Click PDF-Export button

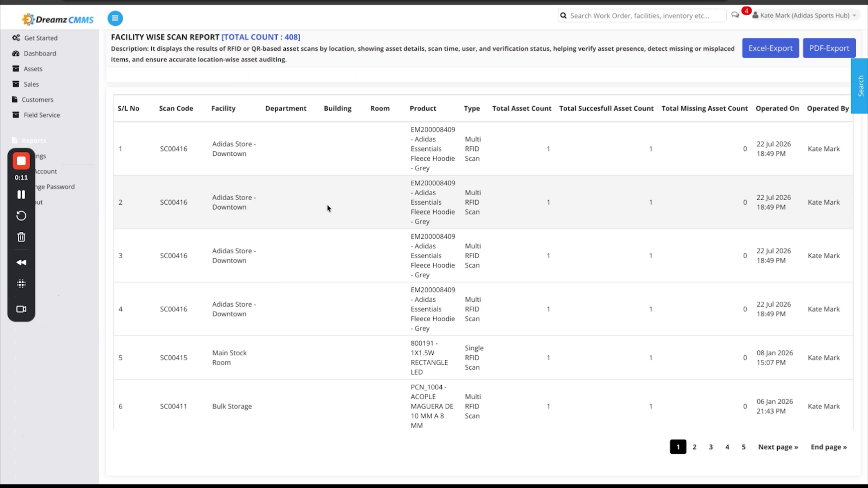point(829,48)
